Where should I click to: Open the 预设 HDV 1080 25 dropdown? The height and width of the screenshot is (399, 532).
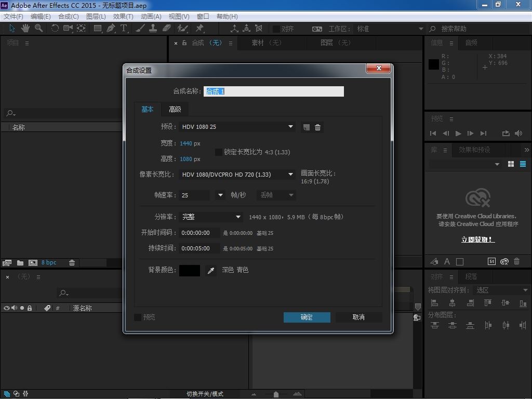pos(236,127)
